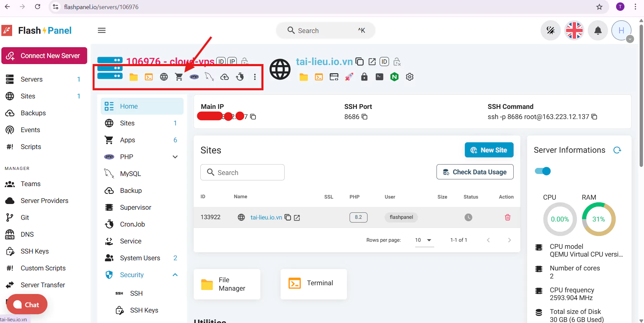Toggle the dark mode theme button
The image size is (644, 323).
pyautogui.click(x=550, y=31)
